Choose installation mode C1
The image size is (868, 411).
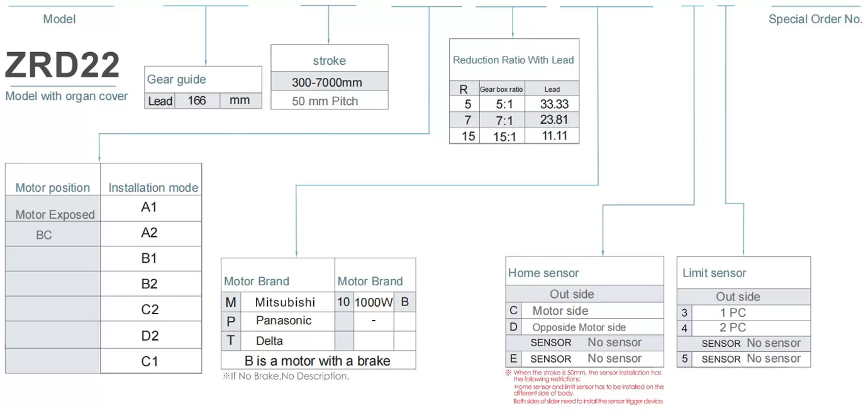(149, 361)
